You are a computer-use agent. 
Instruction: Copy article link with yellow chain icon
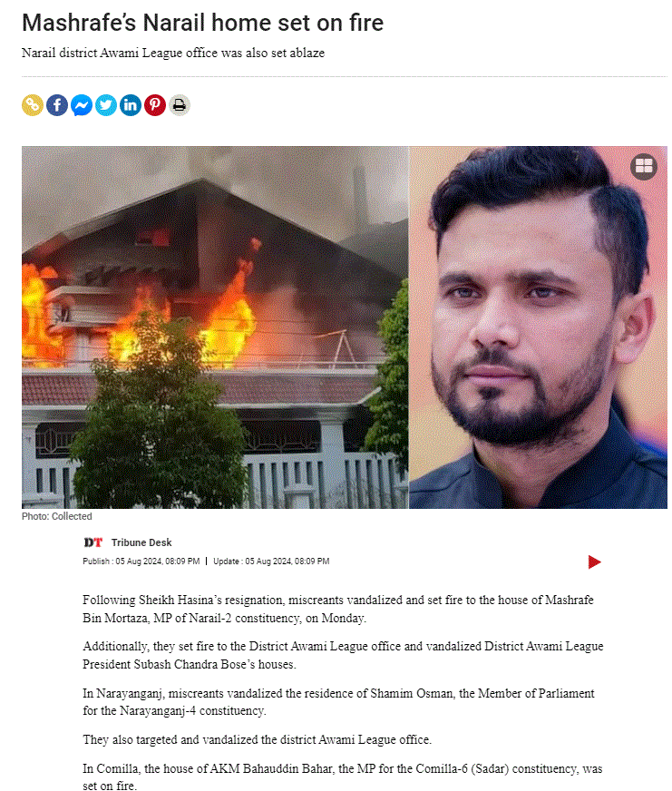click(33, 105)
